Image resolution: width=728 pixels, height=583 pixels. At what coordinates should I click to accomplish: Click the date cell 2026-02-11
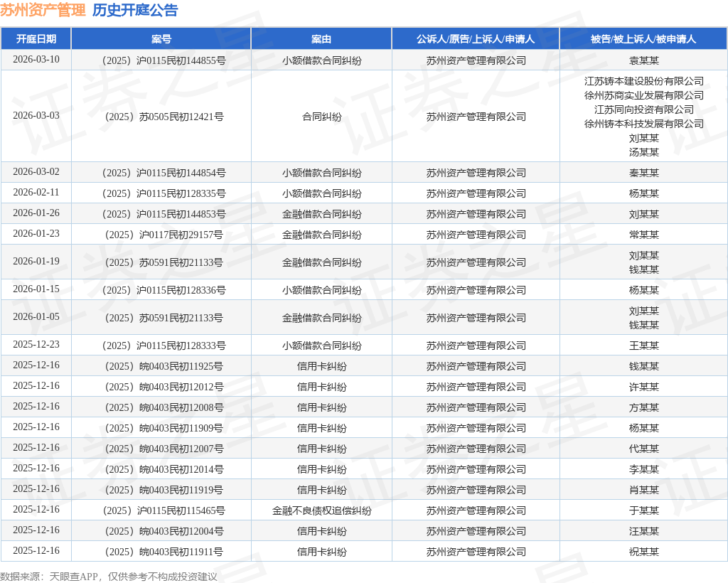click(36, 192)
